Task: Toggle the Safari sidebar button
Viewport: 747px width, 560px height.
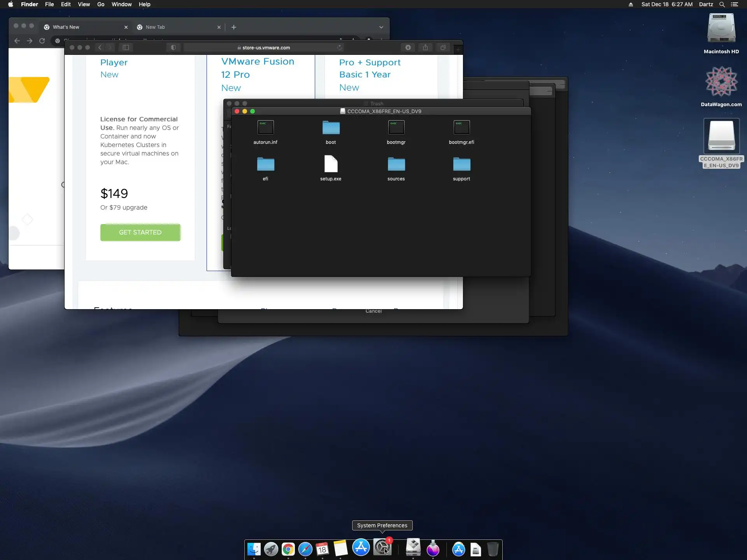Action: [126, 47]
